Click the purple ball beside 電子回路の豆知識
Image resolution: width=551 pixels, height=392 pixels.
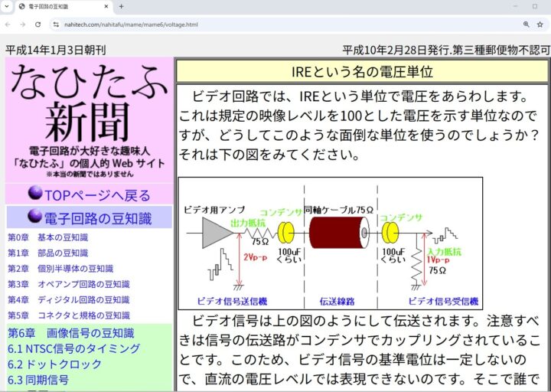(34, 216)
